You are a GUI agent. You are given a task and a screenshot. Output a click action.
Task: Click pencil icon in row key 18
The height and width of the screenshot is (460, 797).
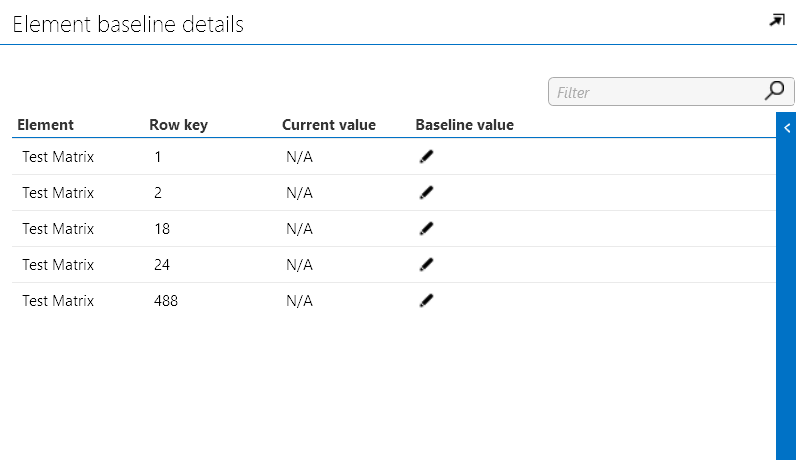coord(427,228)
